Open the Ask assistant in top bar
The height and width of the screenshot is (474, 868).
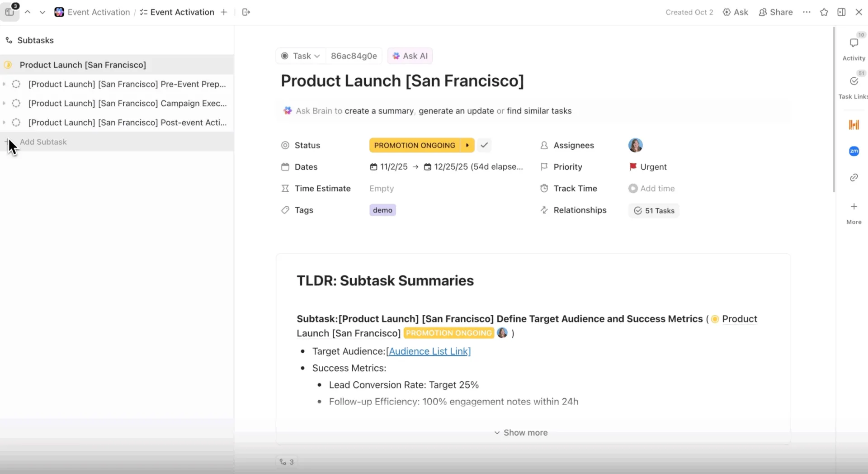click(x=736, y=12)
